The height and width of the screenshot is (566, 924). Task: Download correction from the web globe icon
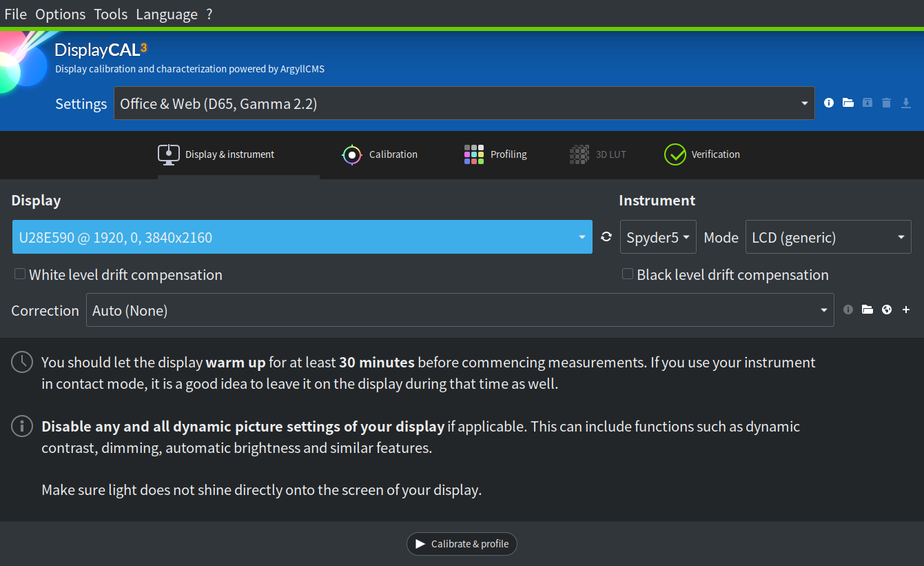[x=886, y=310]
